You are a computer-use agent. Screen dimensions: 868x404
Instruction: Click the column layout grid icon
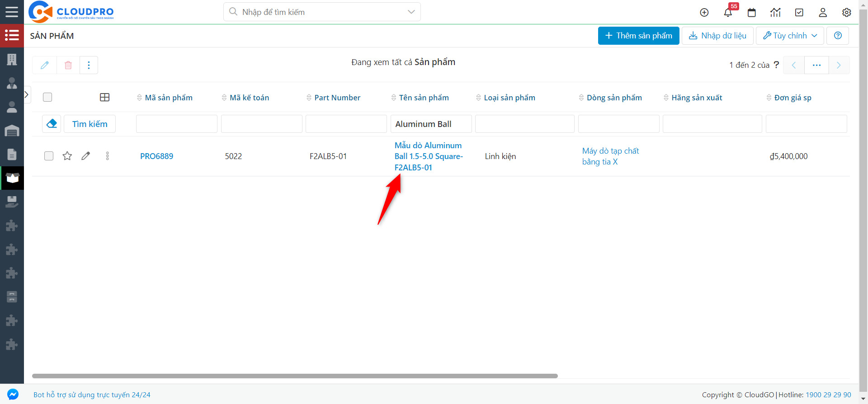104,97
